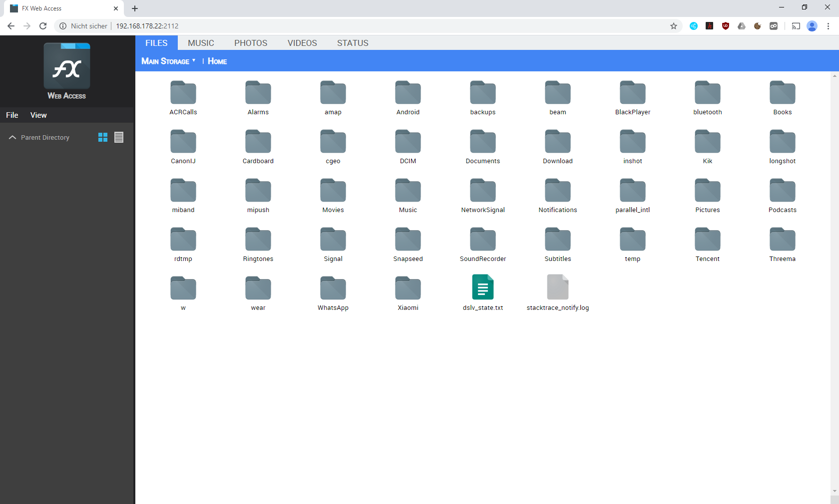839x504 pixels.
Task: Open Chrome's three-dot menu
Action: point(828,26)
